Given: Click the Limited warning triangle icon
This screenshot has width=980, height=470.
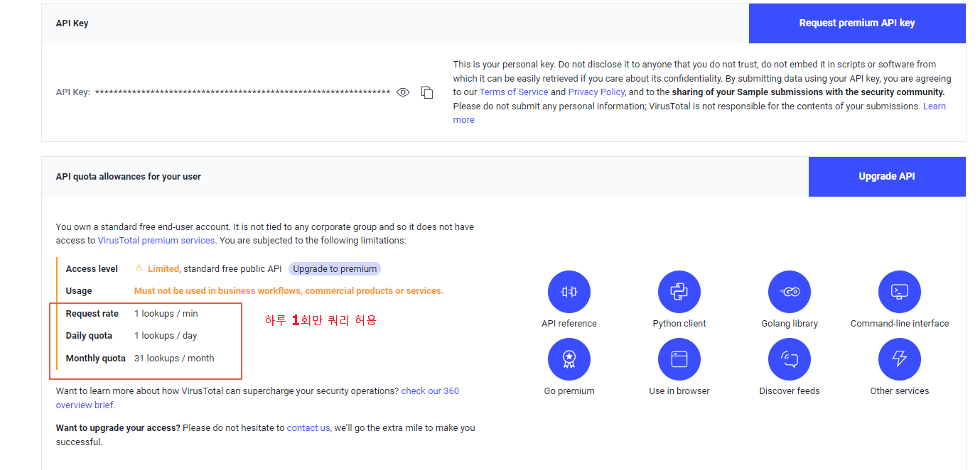Looking at the screenshot, I should 139,268.
